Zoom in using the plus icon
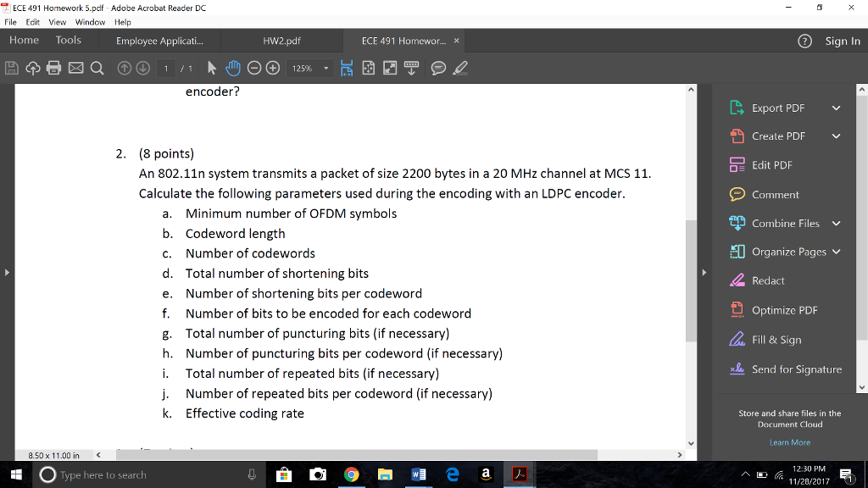The height and width of the screenshot is (488, 868). tap(271, 68)
